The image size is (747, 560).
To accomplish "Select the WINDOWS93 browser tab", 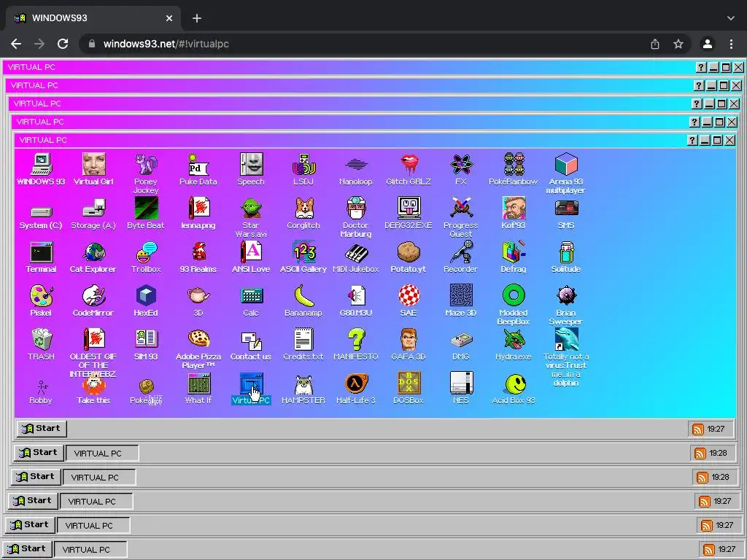I will (x=93, y=18).
